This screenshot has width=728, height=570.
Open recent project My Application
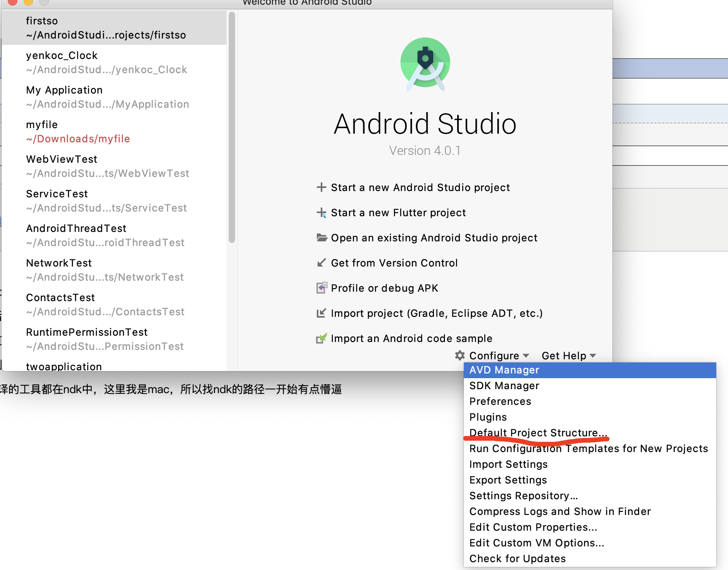point(114,97)
